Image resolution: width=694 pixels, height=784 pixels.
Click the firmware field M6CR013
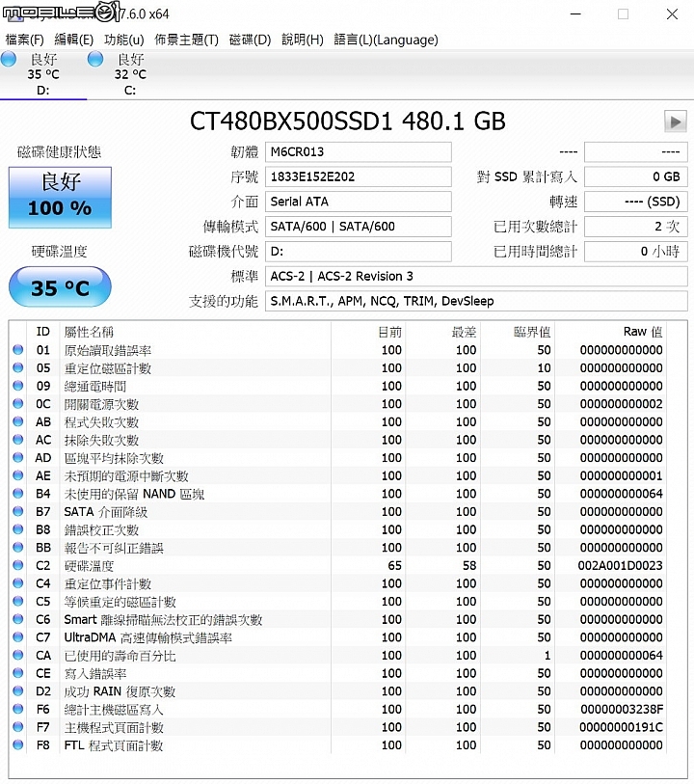[359, 152]
